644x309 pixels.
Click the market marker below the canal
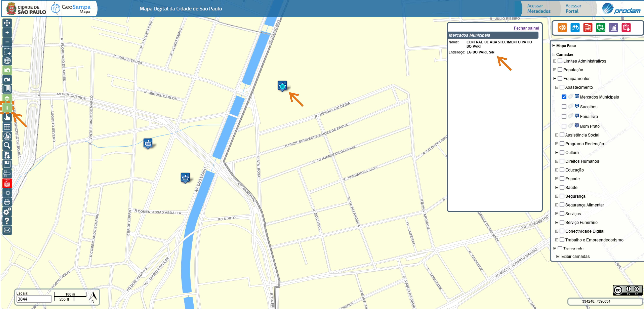148,144
